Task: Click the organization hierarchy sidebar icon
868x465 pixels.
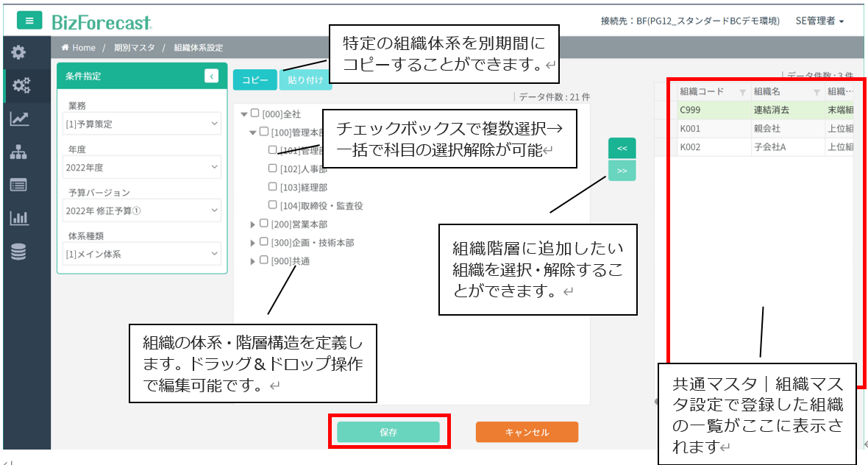Action: click(x=18, y=152)
